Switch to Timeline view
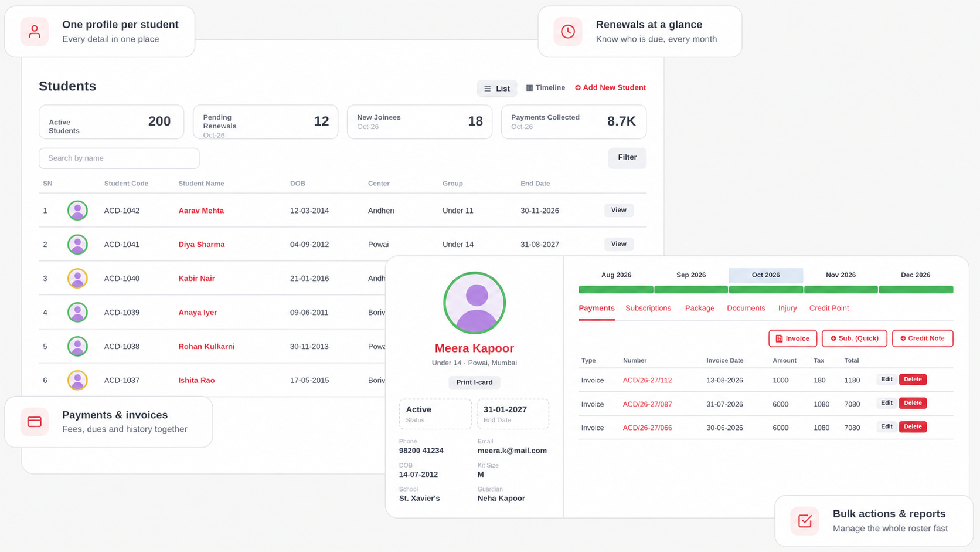The image size is (980, 552). (x=546, y=88)
